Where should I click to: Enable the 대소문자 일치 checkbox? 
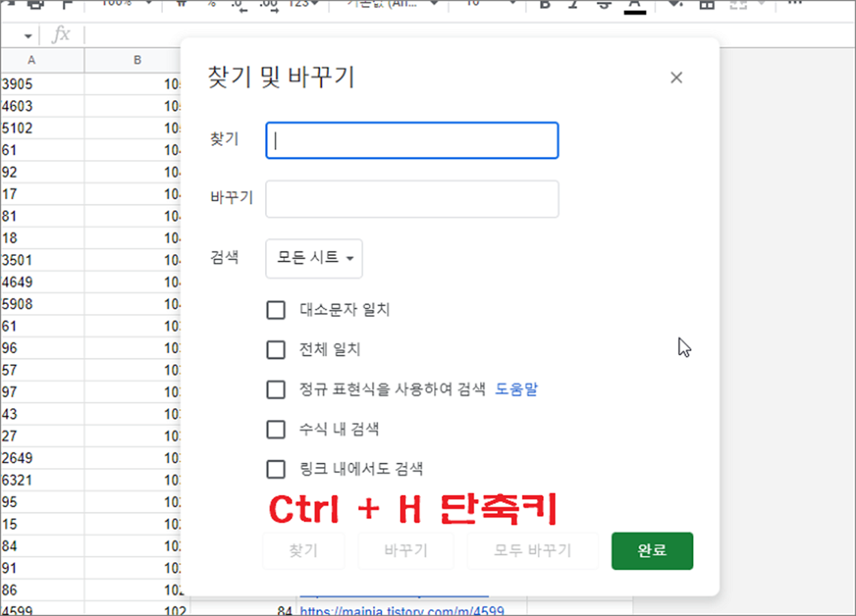click(x=275, y=310)
